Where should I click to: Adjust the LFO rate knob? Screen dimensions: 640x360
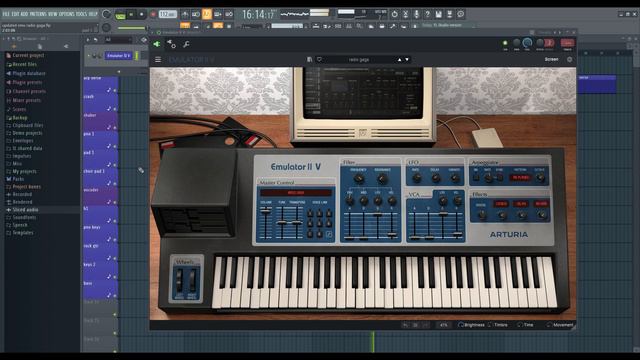(x=416, y=178)
